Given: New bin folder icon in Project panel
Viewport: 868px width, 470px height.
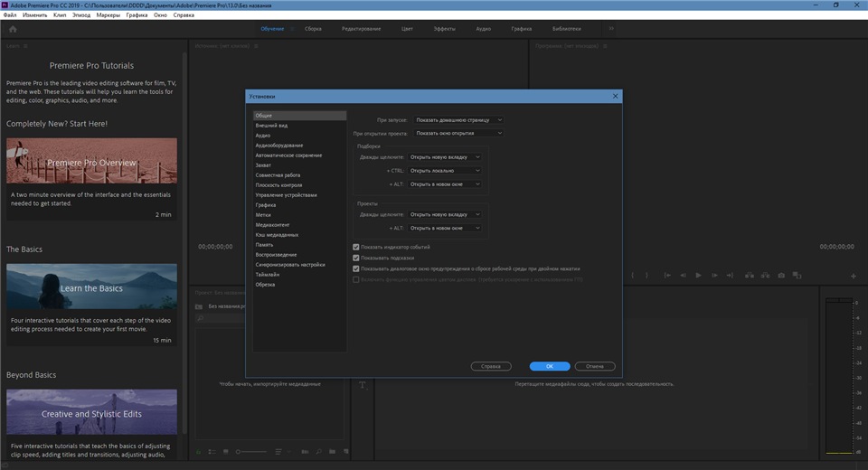Looking at the screenshot, I should click(332, 452).
